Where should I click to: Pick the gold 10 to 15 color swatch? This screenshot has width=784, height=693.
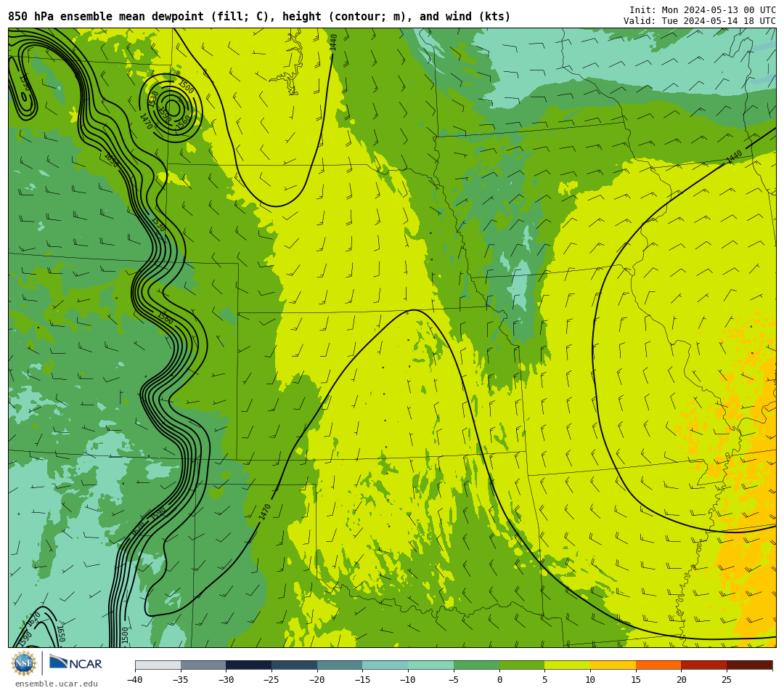tap(613, 665)
